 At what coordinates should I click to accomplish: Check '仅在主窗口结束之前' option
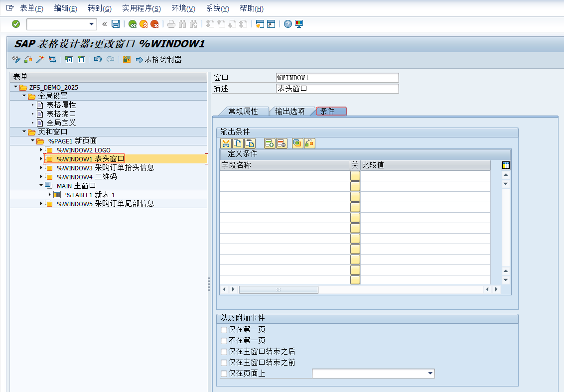(x=224, y=363)
